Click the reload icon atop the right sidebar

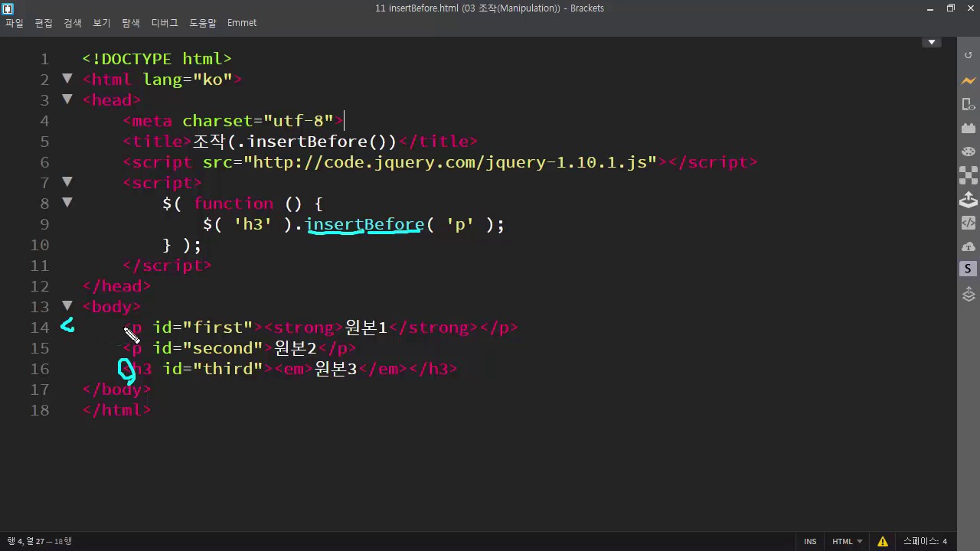[969, 57]
